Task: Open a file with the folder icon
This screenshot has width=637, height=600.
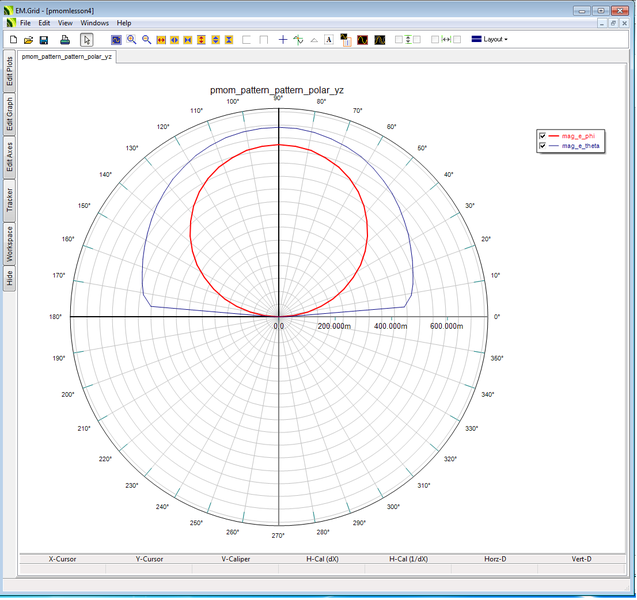Action: 28,40
